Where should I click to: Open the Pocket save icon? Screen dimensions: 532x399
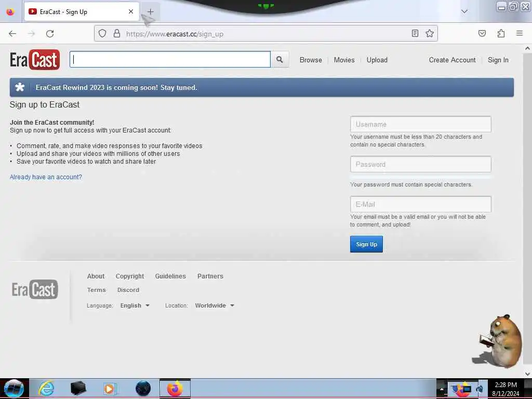point(482,33)
